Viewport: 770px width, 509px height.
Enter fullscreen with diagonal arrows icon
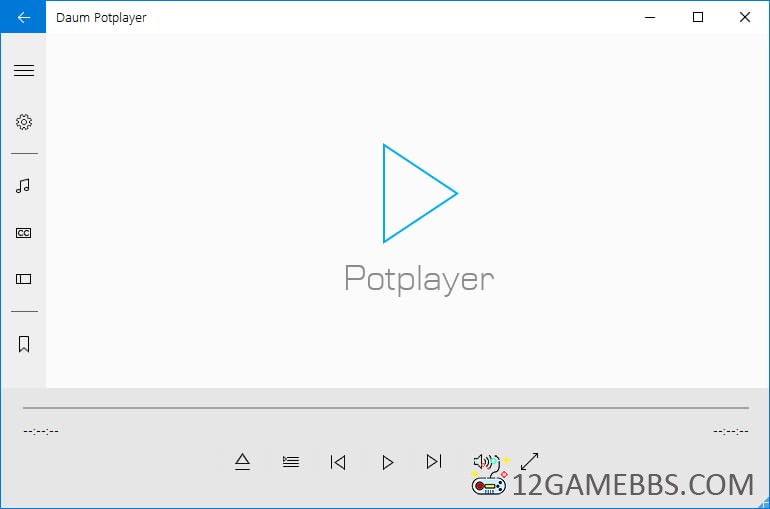click(529, 461)
